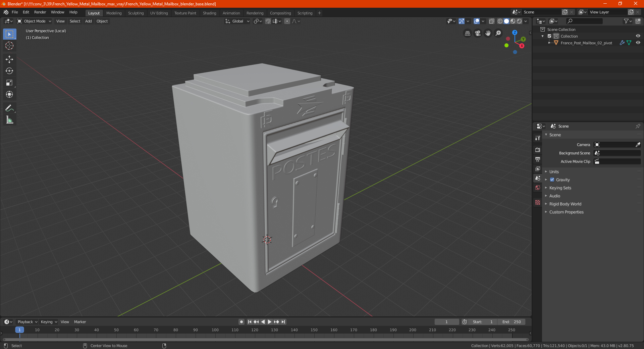Play the animation forward
The width and height of the screenshot is (644, 349).
pyautogui.click(x=270, y=322)
